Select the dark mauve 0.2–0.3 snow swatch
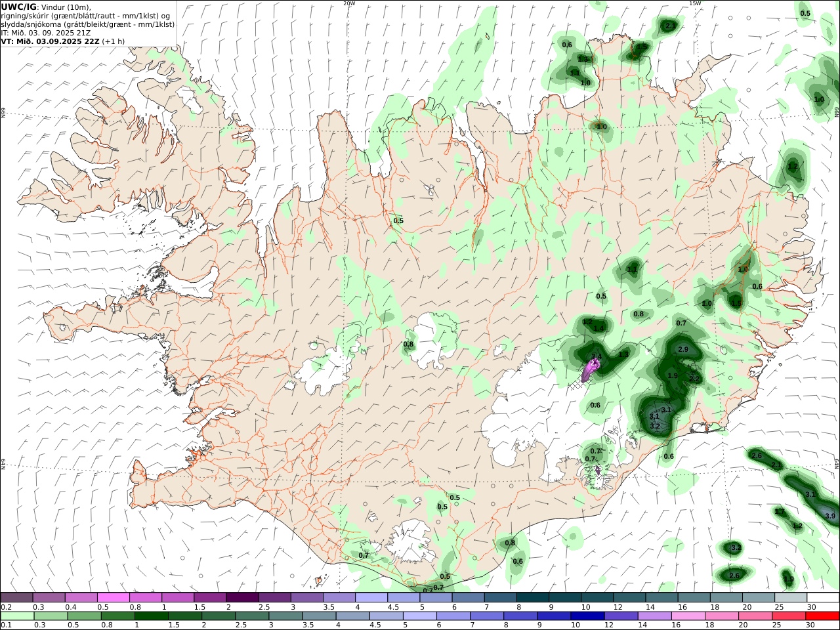Image resolution: width=840 pixels, height=630 pixels. [17, 598]
